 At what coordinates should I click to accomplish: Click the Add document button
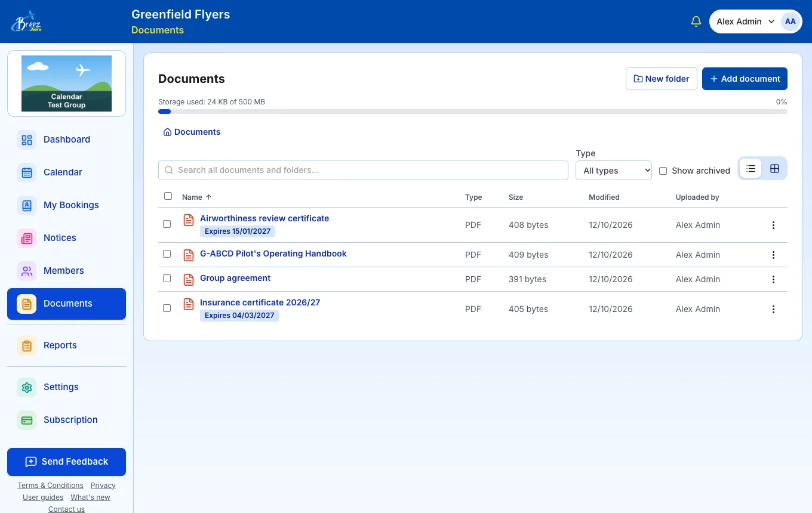click(745, 79)
